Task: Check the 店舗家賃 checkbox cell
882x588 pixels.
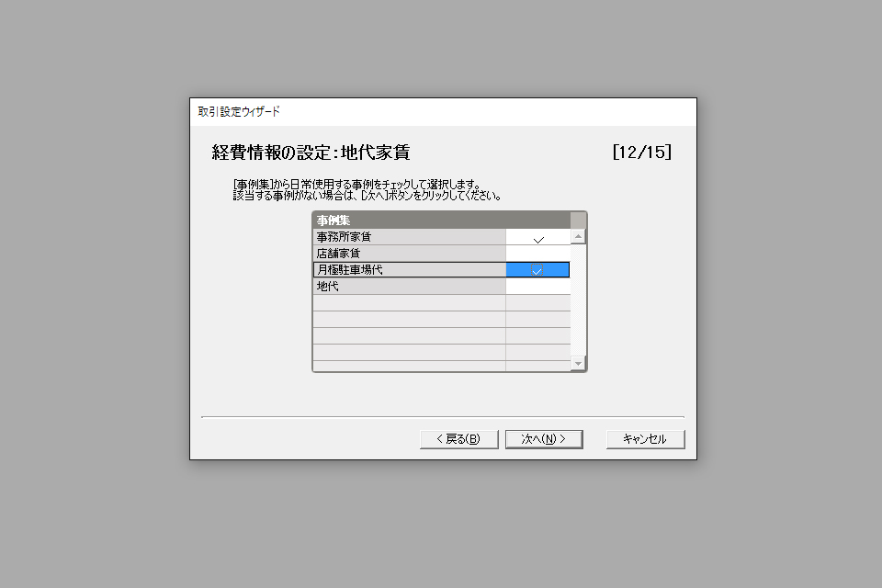Action: 537,254
